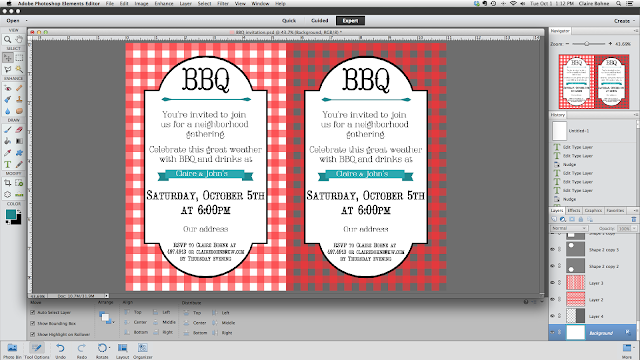
Task: Adjust the Navigator zoom slider
Action: 587,44
